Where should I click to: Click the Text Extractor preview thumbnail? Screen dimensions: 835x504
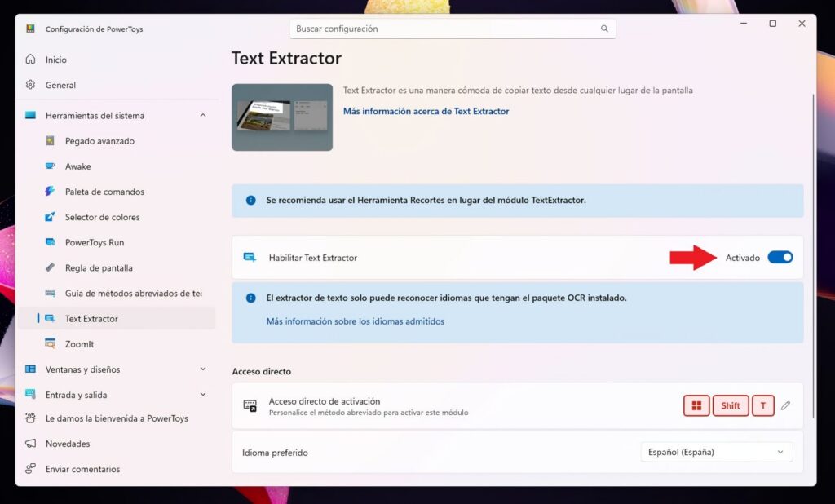tap(282, 117)
